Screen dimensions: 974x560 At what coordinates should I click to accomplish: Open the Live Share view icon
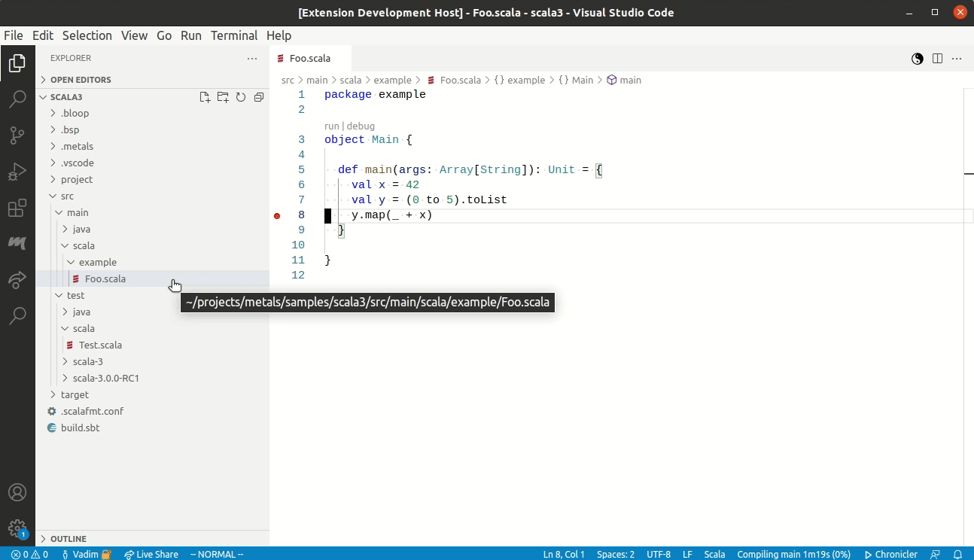[x=17, y=280]
